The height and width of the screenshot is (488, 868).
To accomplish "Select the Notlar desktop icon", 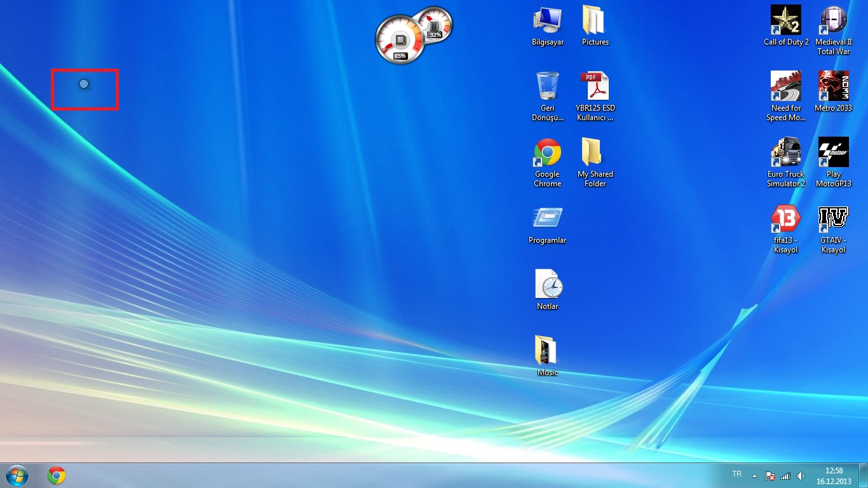I will tap(547, 290).
